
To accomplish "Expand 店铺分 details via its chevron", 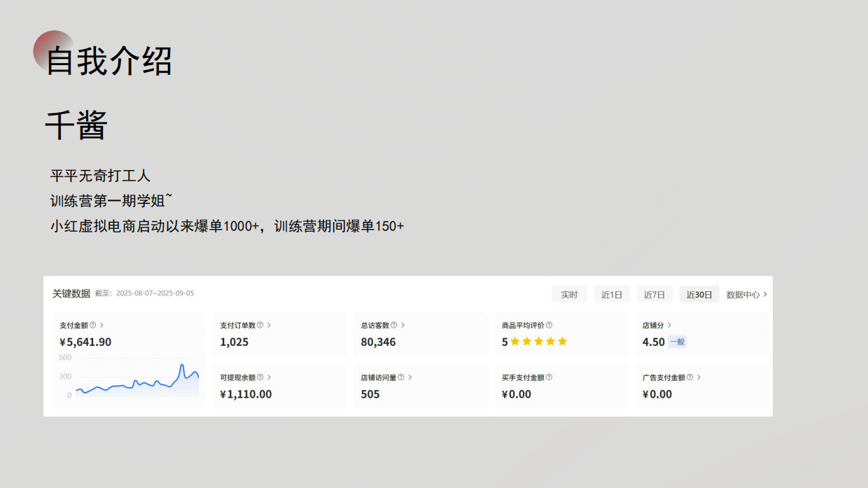I will pos(669,325).
